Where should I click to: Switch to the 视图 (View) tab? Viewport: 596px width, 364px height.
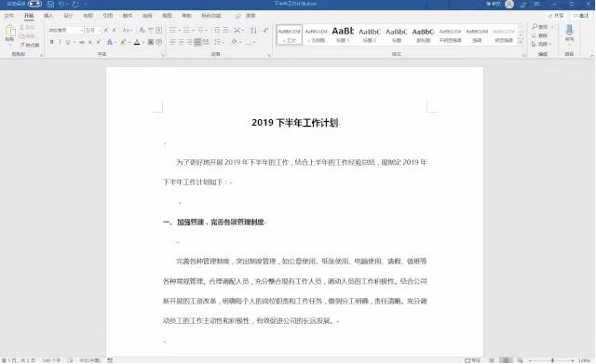click(x=167, y=16)
